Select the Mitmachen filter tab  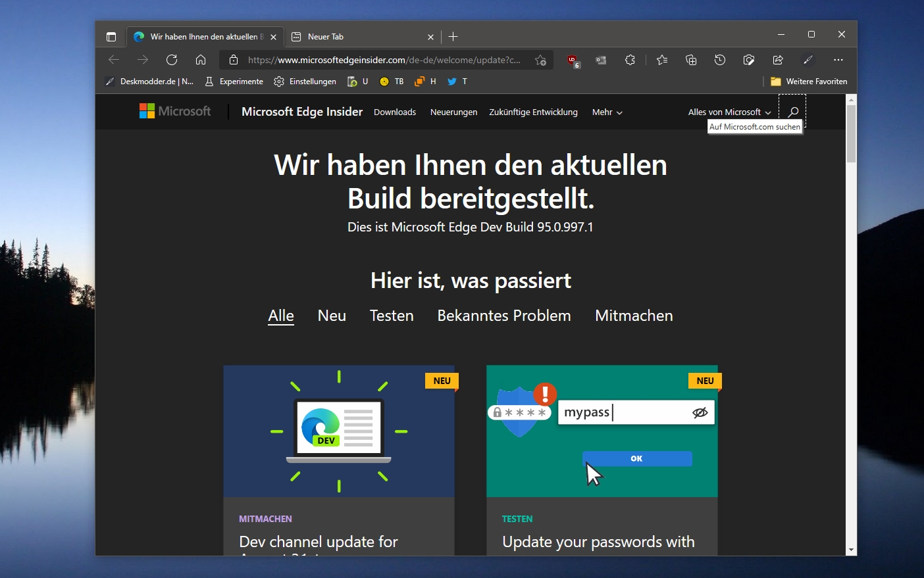point(634,316)
